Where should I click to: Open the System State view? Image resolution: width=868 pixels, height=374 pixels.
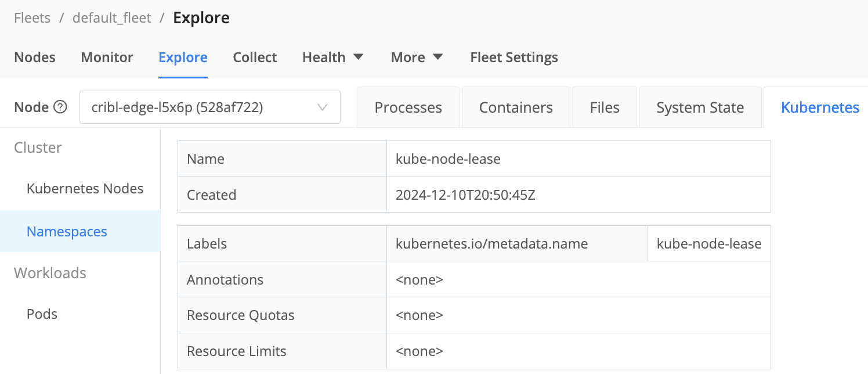click(700, 107)
